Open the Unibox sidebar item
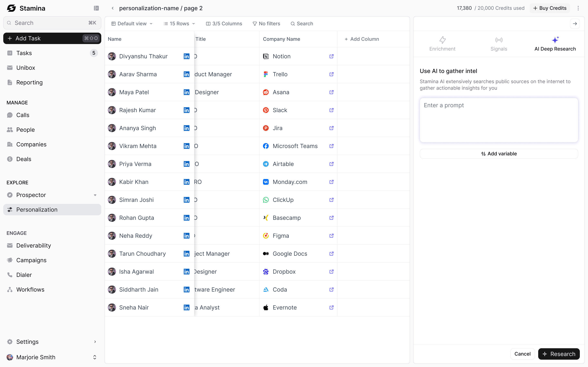The image size is (588, 367). point(26,68)
